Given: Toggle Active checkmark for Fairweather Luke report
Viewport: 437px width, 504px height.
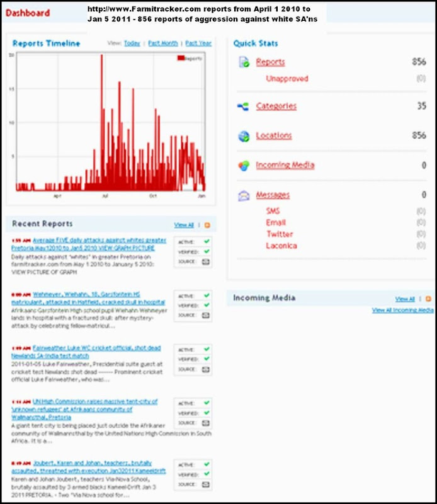Looking at the screenshot, I should point(207,349).
